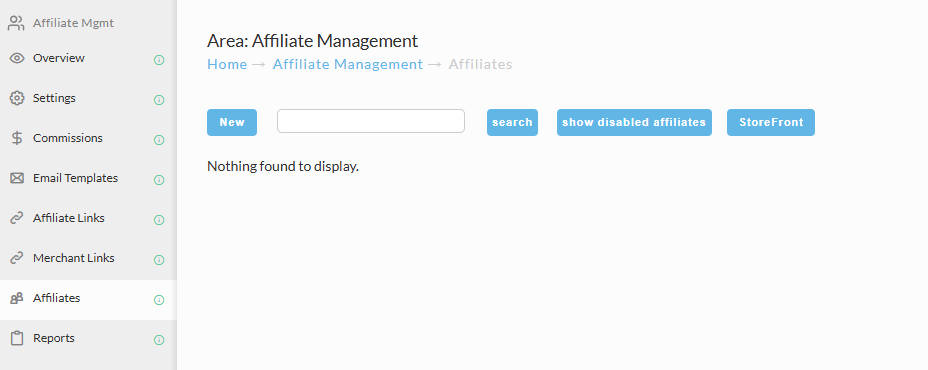Click the clipboard icon beside Reports
Viewport: 928px width, 370px height.
coord(17,339)
